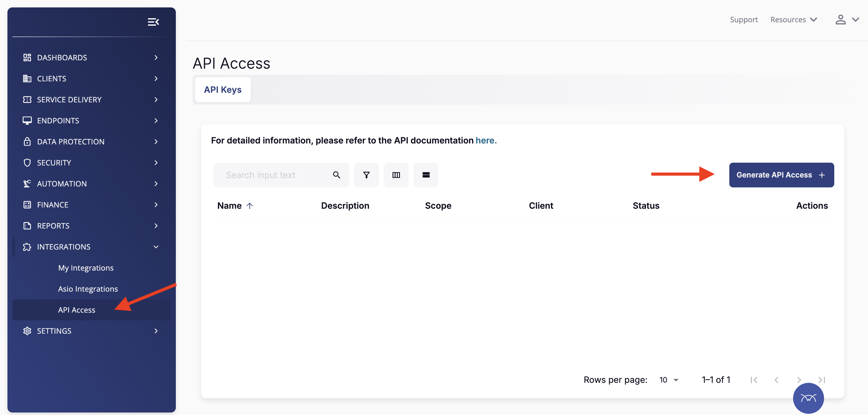Open the filter options in the table toolbar
The height and width of the screenshot is (415, 868).
[x=366, y=175]
